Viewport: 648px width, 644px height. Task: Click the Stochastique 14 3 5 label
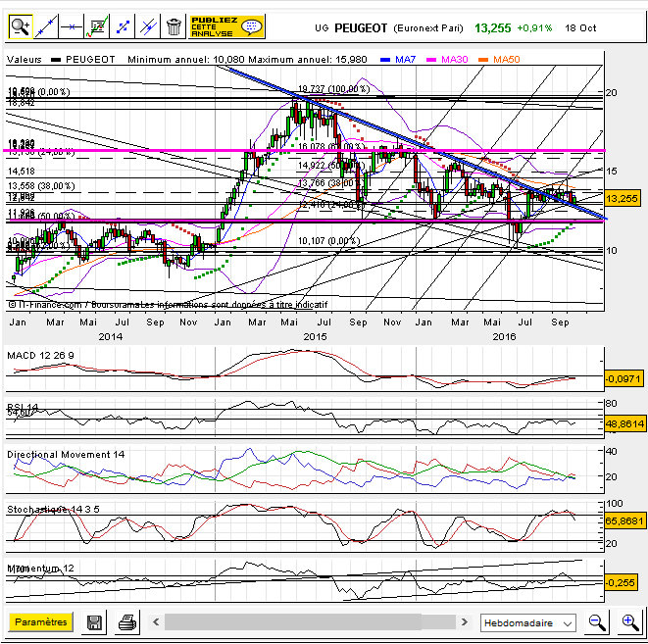click(53, 510)
